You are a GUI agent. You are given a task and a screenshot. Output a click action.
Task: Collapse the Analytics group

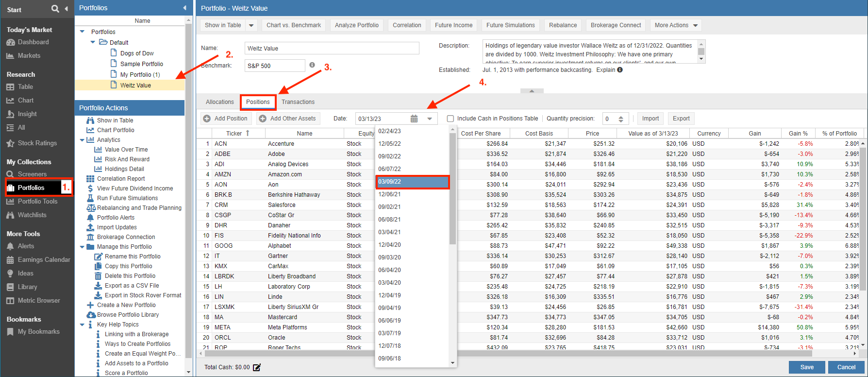point(82,140)
